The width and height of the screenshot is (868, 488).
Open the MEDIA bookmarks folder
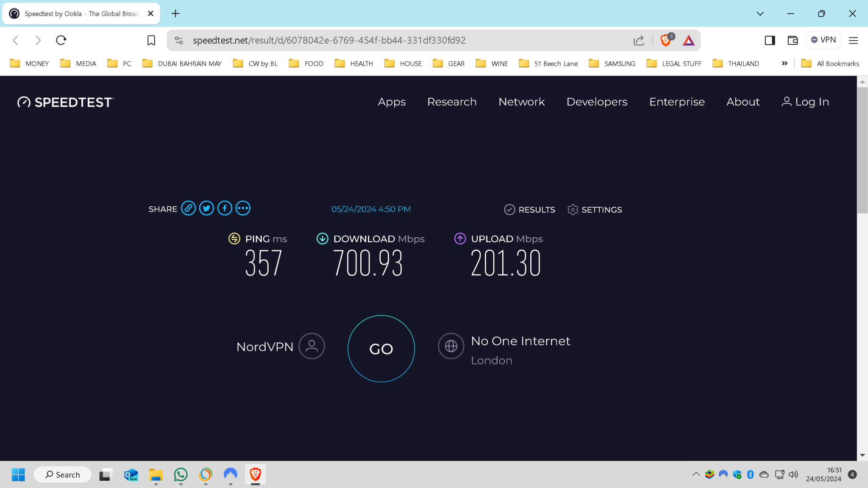pyautogui.click(x=78, y=64)
